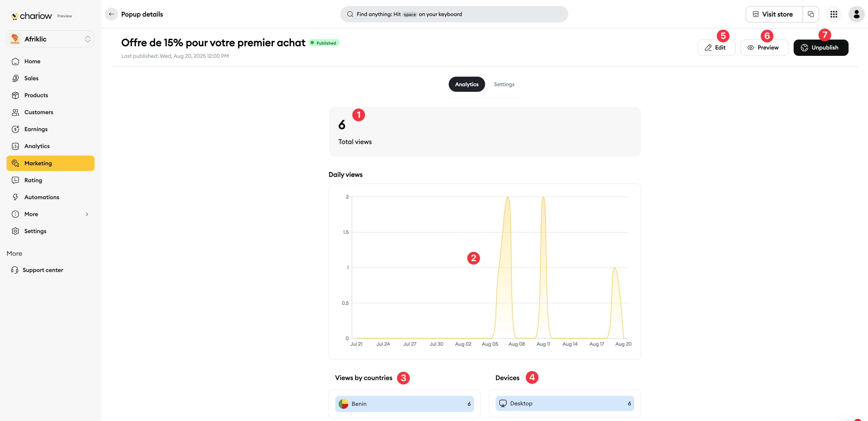Switch to the Analytics tab
This screenshot has width=868, height=421.
coord(466,84)
